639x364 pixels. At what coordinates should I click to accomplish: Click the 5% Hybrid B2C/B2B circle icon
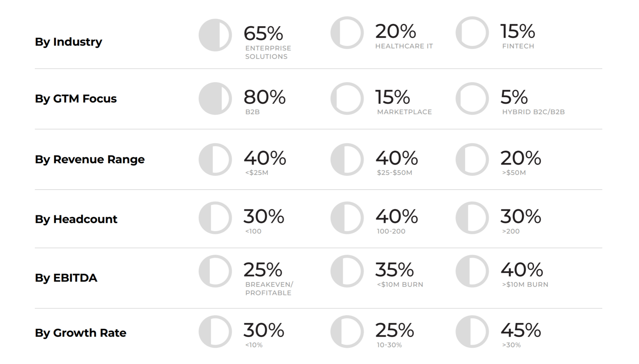tap(472, 98)
